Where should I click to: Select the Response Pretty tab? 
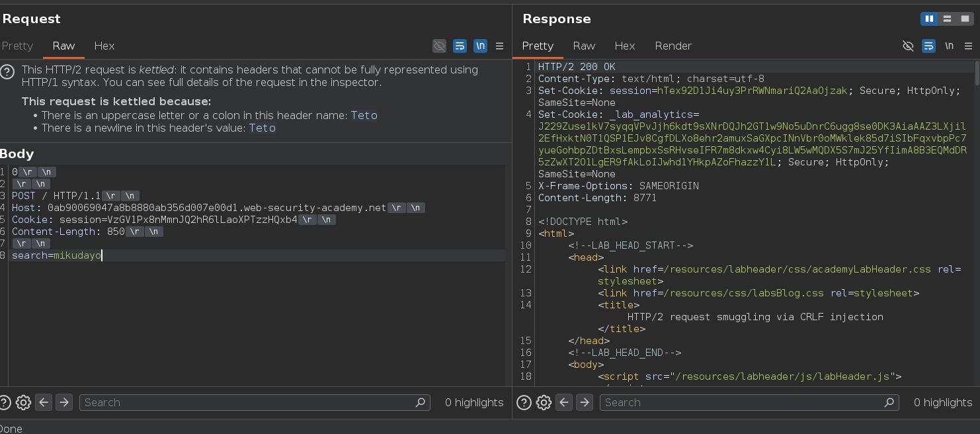coord(538,46)
